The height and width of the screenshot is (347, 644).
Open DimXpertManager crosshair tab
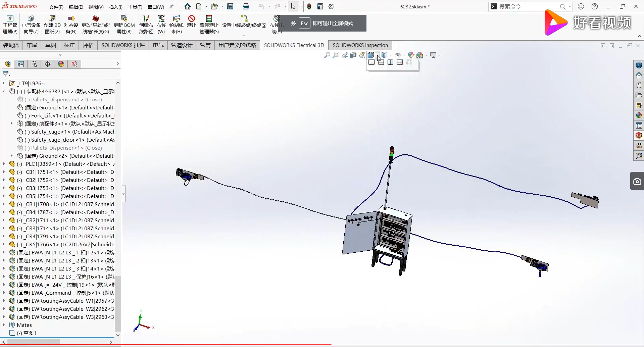click(x=48, y=64)
